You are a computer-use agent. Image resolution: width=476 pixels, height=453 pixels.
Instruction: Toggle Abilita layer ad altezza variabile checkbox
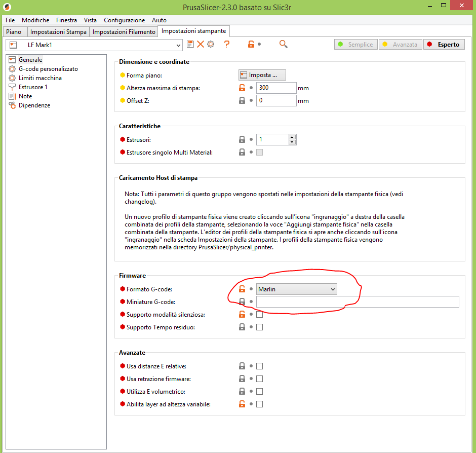pyautogui.click(x=259, y=404)
